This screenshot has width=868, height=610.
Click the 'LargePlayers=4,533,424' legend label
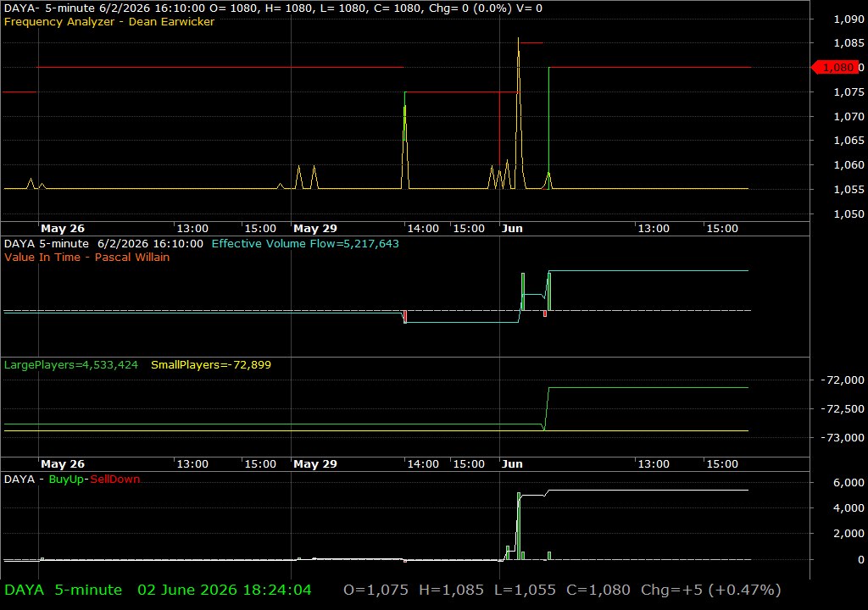tap(71, 365)
